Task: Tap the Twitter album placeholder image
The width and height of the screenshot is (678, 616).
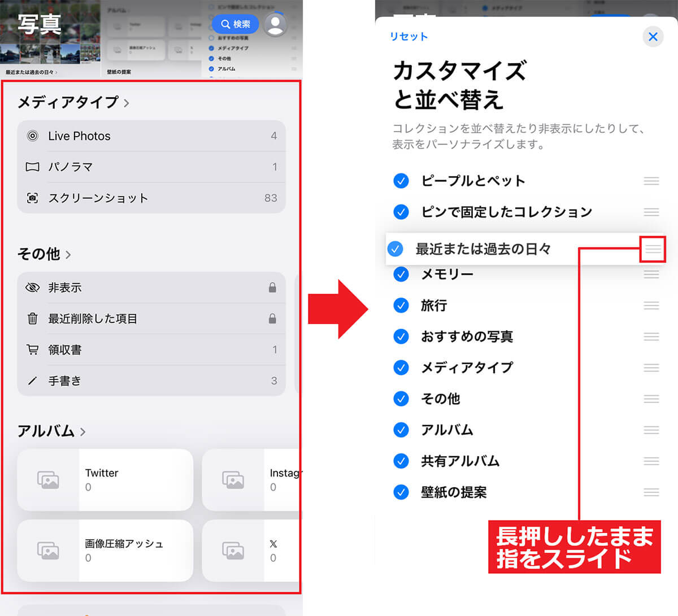Action: tap(49, 480)
